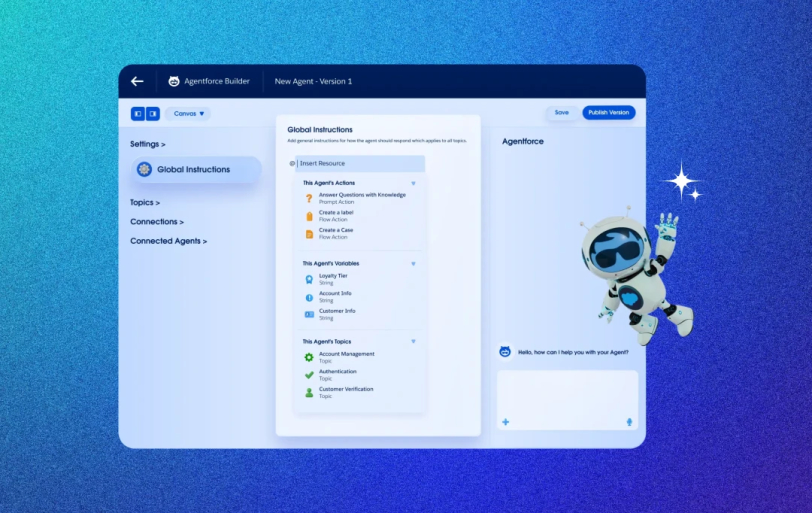Click the green person Customer Verification icon
The width and height of the screenshot is (812, 513).
[309, 393]
